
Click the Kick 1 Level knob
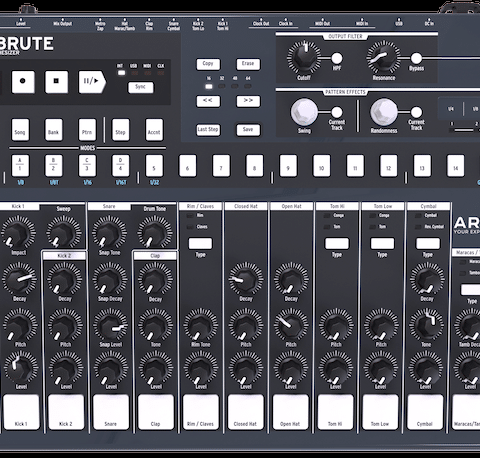point(21,367)
